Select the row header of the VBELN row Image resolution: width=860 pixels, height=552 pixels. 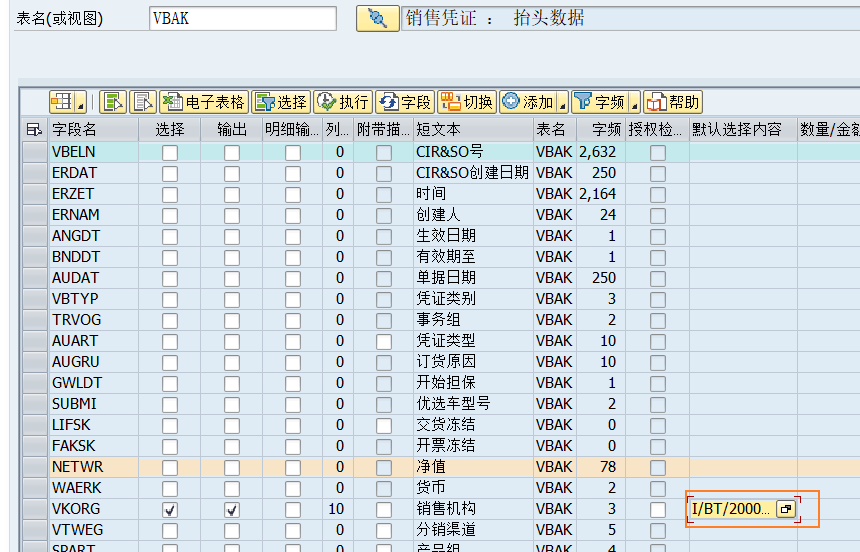(x=35, y=152)
